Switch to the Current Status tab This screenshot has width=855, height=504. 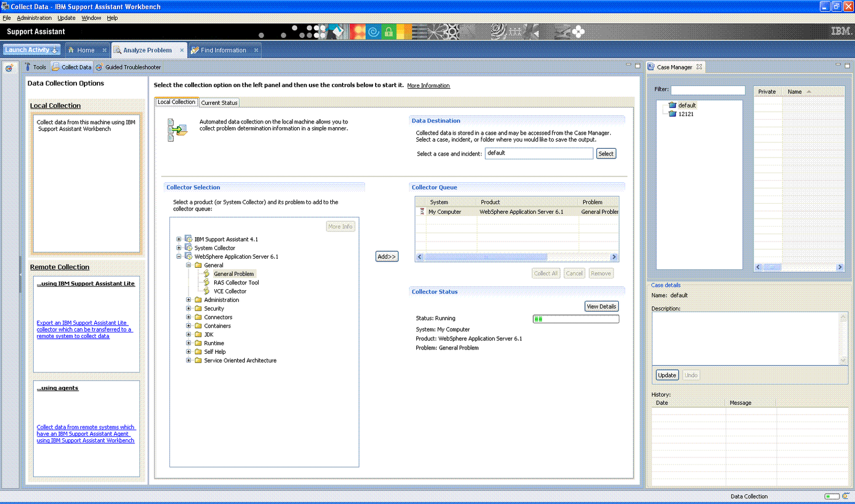click(219, 103)
